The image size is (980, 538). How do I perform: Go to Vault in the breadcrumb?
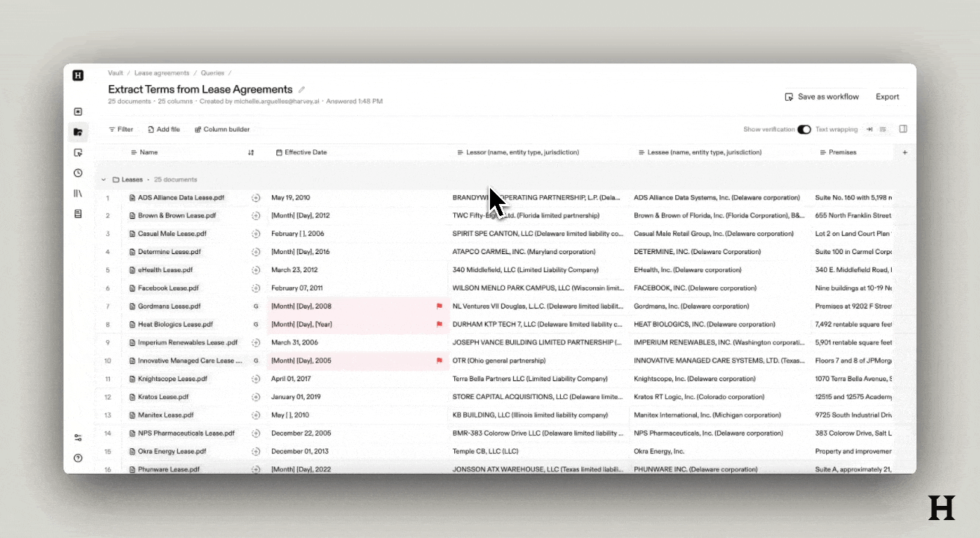click(115, 73)
